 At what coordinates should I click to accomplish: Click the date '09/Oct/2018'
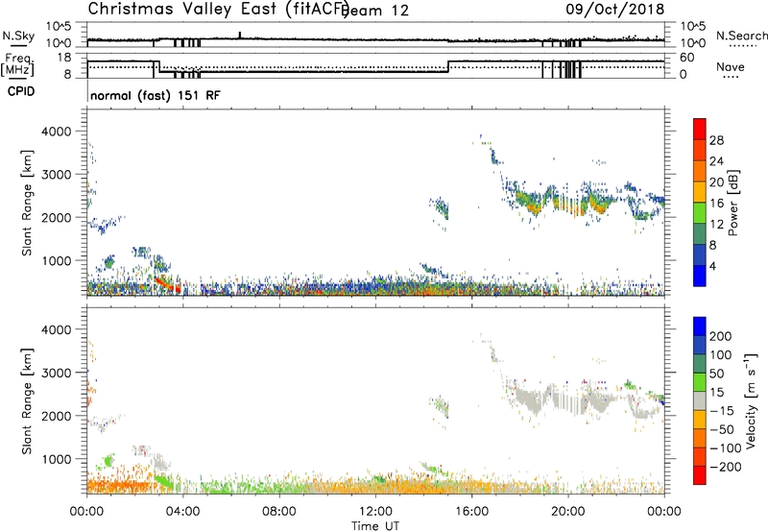tap(615, 10)
